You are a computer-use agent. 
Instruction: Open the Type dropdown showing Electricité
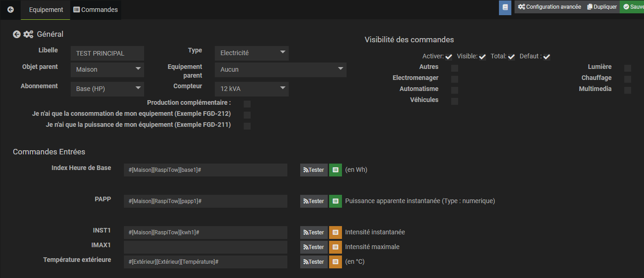pyautogui.click(x=252, y=53)
